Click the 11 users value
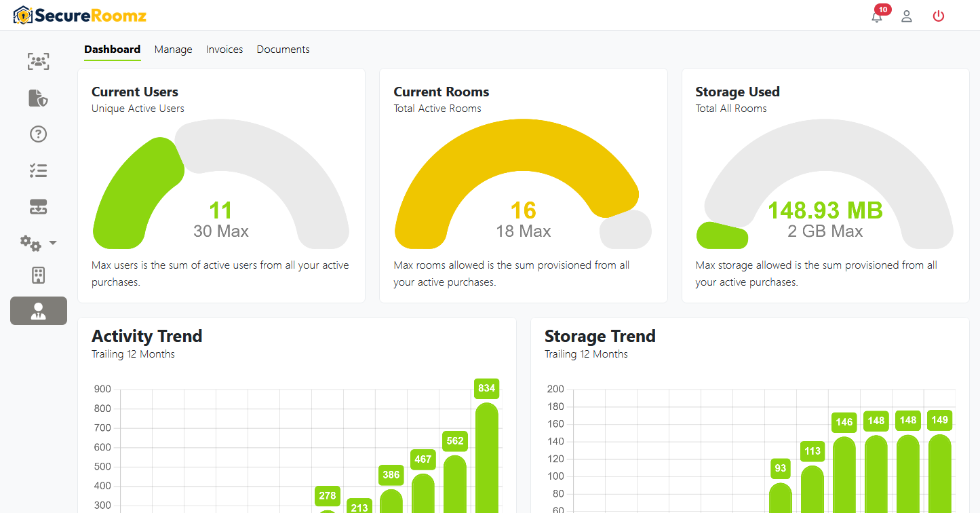Image resolution: width=980 pixels, height=513 pixels. pyautogui.click(x=221, y=210)
